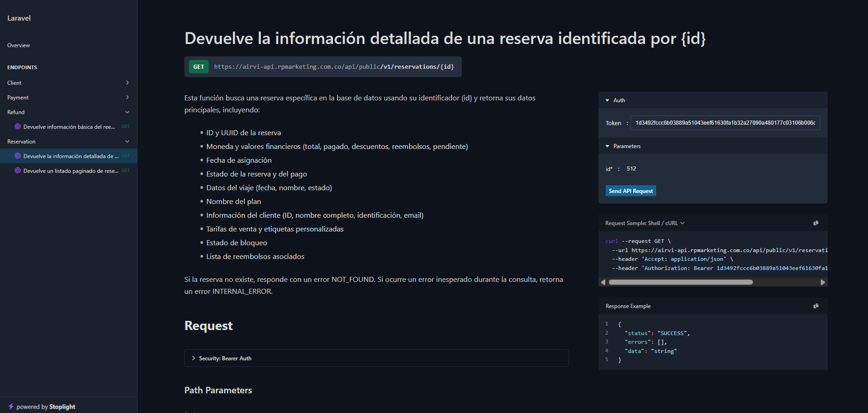Image resolution: width=868 pixels, height=413 pixels.
Task: Expand the Payment endpoints group
Action: [x=127, y=98]
